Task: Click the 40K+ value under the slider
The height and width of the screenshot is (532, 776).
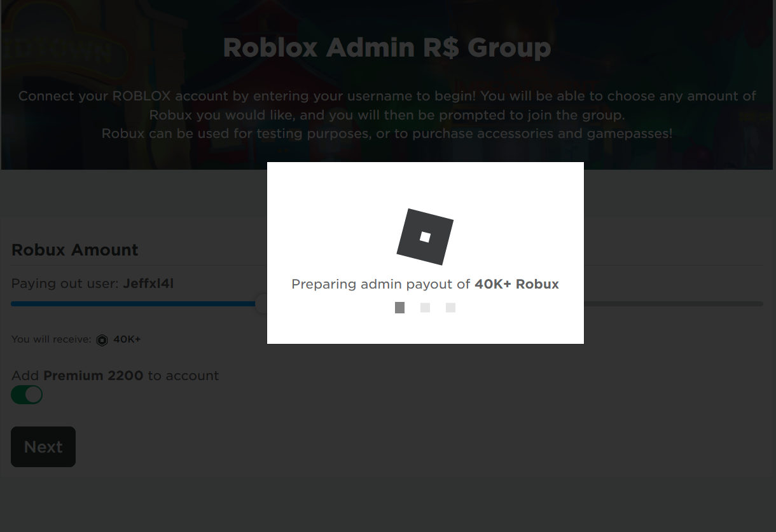Action: point(127,339)
